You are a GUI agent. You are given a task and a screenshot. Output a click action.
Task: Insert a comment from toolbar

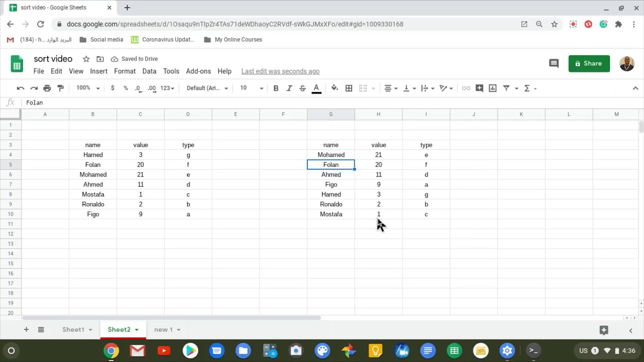click(x=479, y=88)
